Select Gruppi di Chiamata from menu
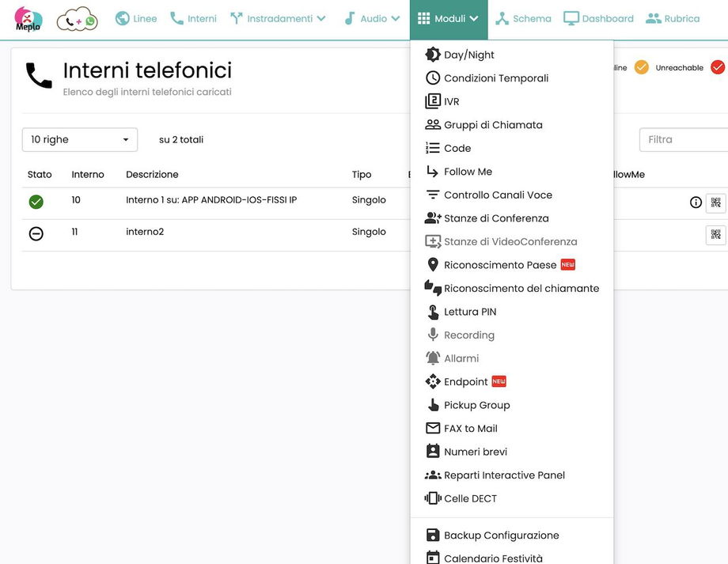This screenshot has width=728, height=564. 493,125
